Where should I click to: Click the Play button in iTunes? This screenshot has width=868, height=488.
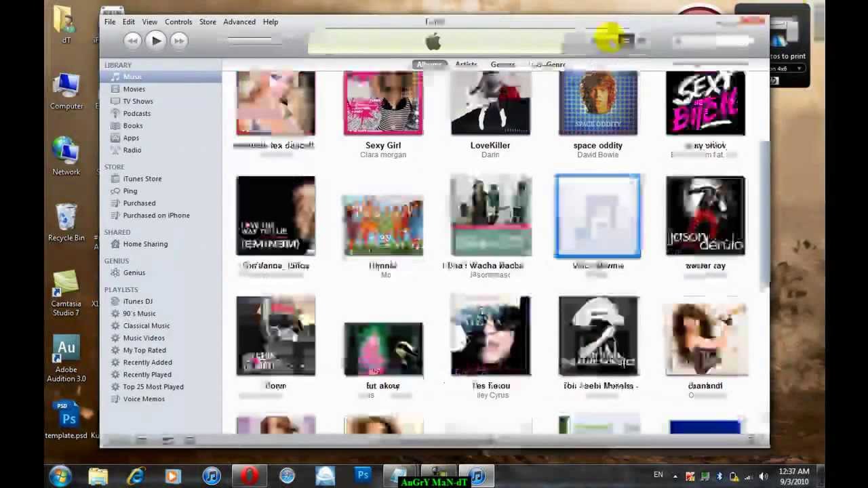coord(156,41)
